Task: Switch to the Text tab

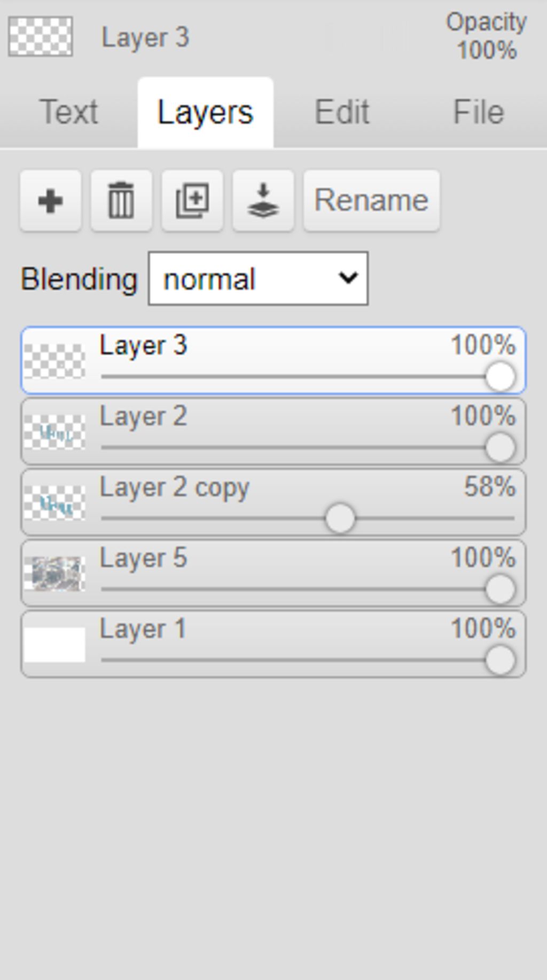Action: [x=69, y=112]
